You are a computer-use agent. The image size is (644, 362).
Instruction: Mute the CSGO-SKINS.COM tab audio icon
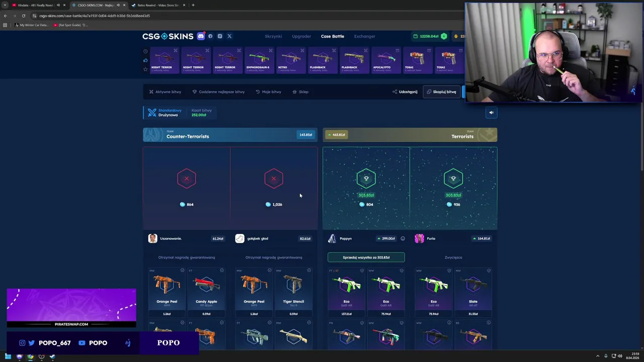(x=118, y=5)
